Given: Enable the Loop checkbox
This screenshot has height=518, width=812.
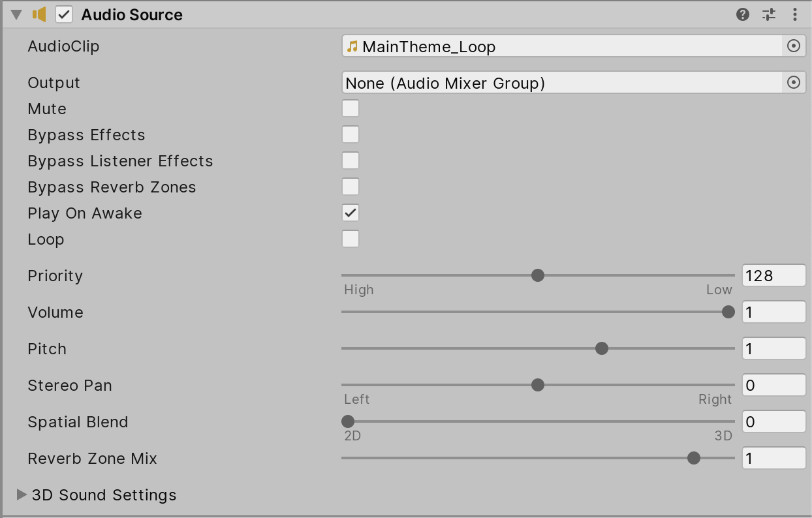Looking at the screenshot, I should point(351,239).
